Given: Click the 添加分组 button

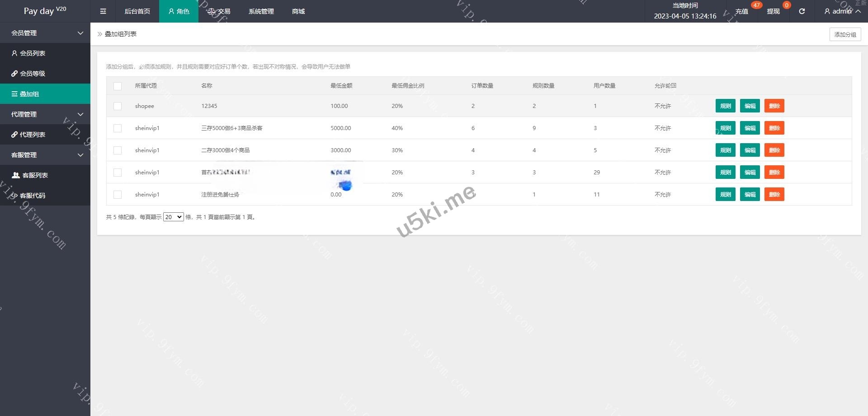Looking at the screenshot, I should [844, 34].
